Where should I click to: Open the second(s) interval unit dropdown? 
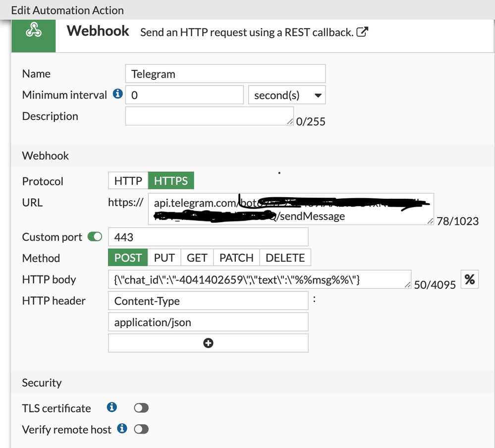287,95
